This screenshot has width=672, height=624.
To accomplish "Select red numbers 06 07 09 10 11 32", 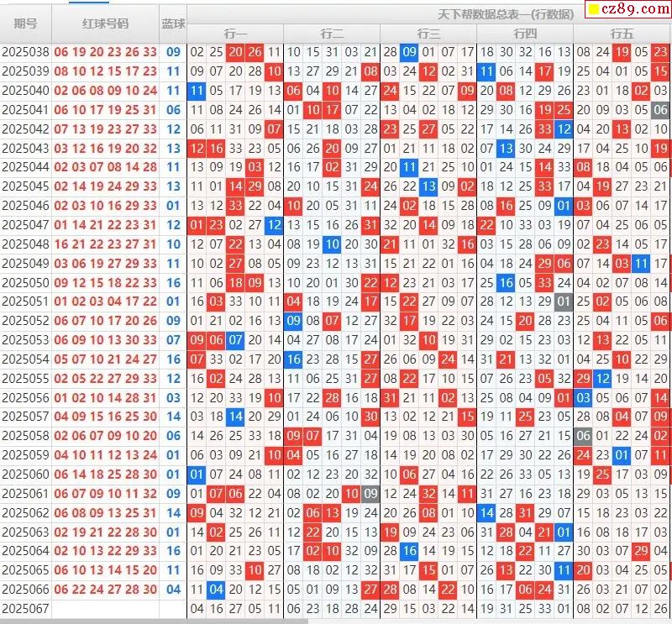I will click(x=106, y=494).
